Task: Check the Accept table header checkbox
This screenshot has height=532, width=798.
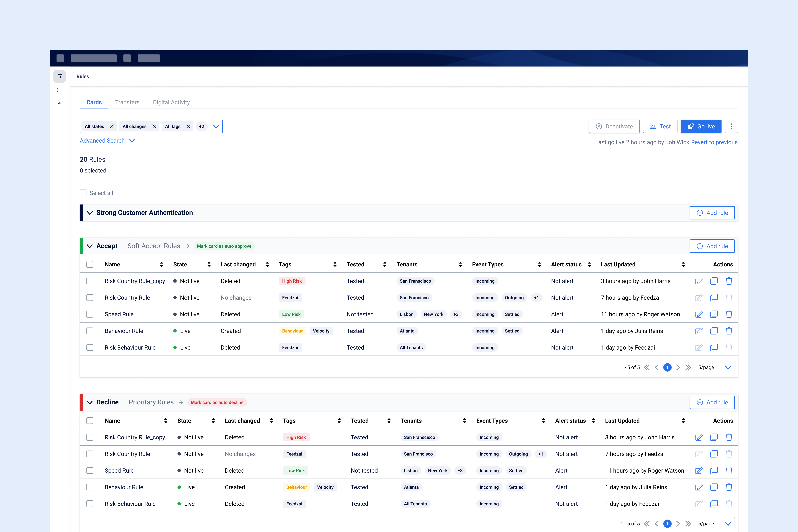Action: point(90,264)
